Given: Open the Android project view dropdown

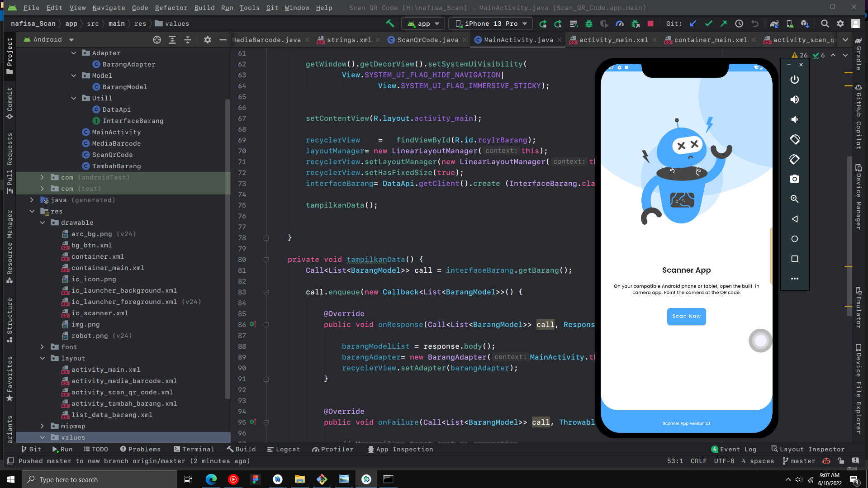Looking at the screenshot, I should tap(49, 40).
